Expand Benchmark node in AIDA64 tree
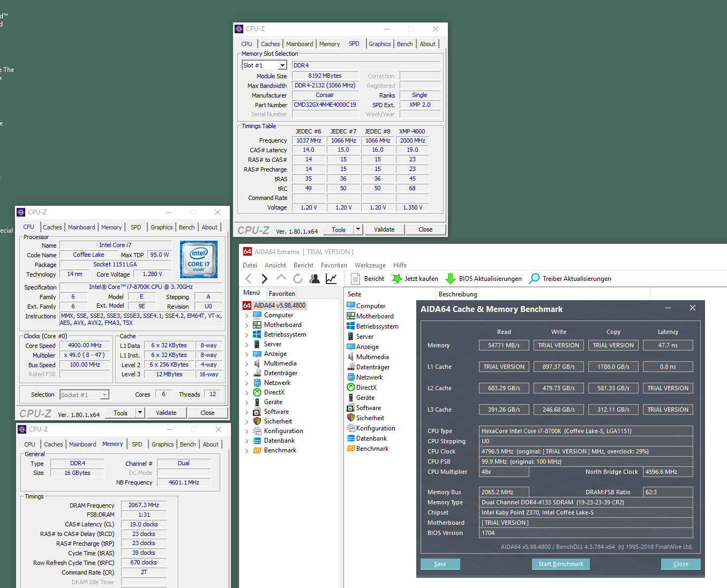This screenshot has height=588, width=727. [246, 451]
